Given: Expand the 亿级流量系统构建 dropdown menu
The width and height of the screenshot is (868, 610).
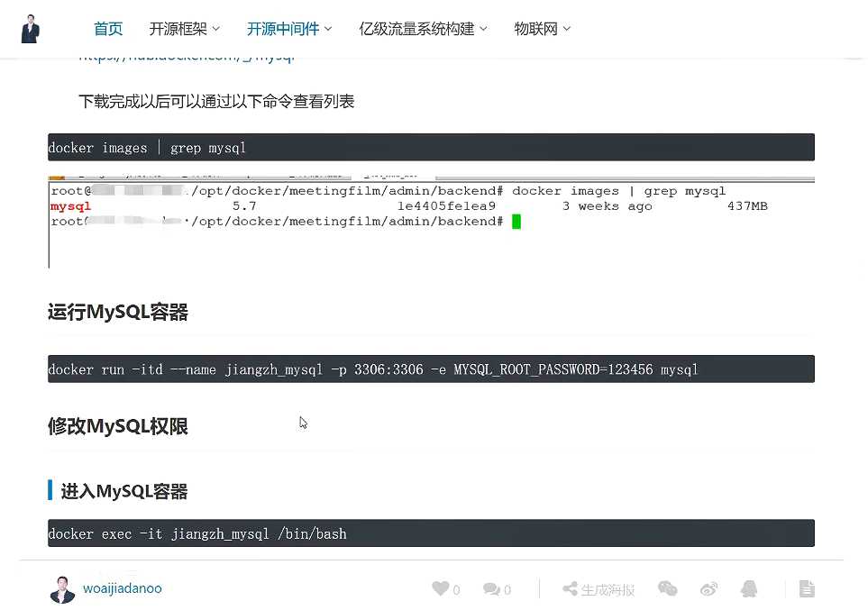Looking at the screenshot, I should click(423, 29).
